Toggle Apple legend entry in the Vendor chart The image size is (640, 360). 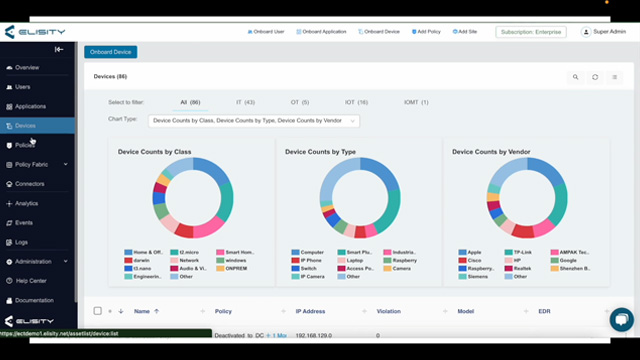tap(470, 252)
